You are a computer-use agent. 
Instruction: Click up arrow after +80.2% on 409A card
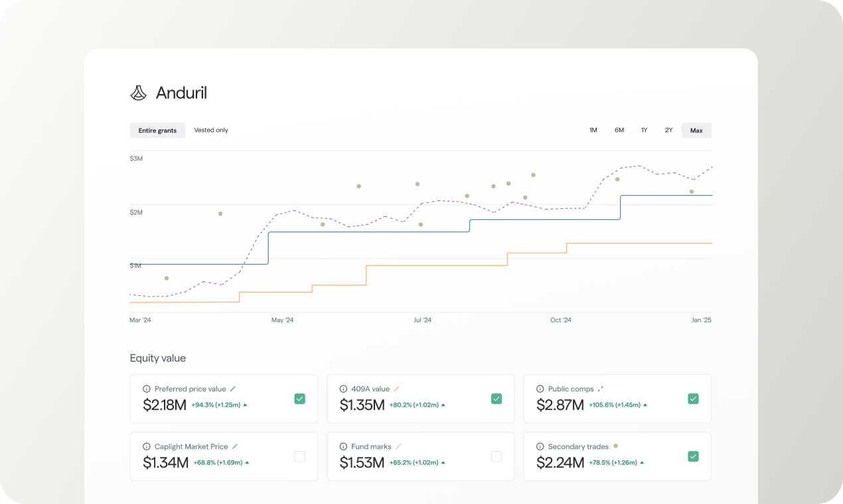(x=443, y=405)
